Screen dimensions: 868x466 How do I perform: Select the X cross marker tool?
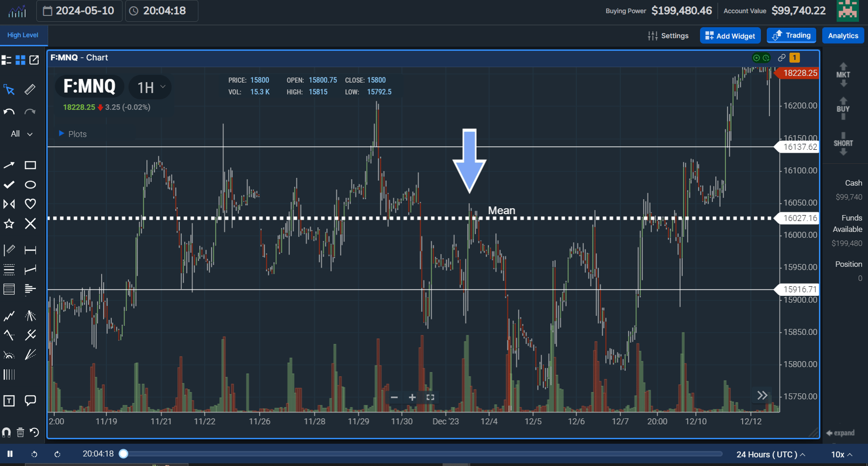pos(30,223)
